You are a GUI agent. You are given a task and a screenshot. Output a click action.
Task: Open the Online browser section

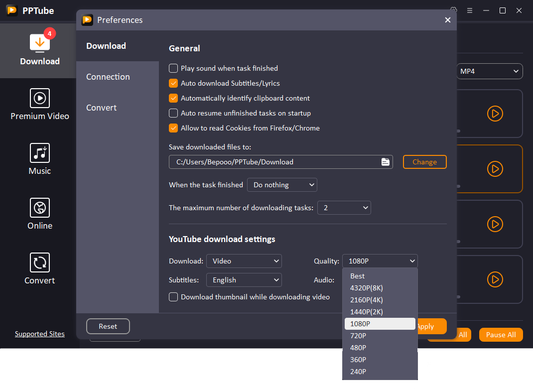39,214
